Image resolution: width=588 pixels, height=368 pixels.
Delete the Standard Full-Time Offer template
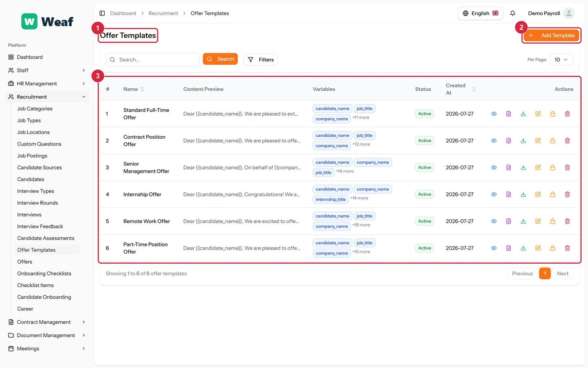(567, 114)
